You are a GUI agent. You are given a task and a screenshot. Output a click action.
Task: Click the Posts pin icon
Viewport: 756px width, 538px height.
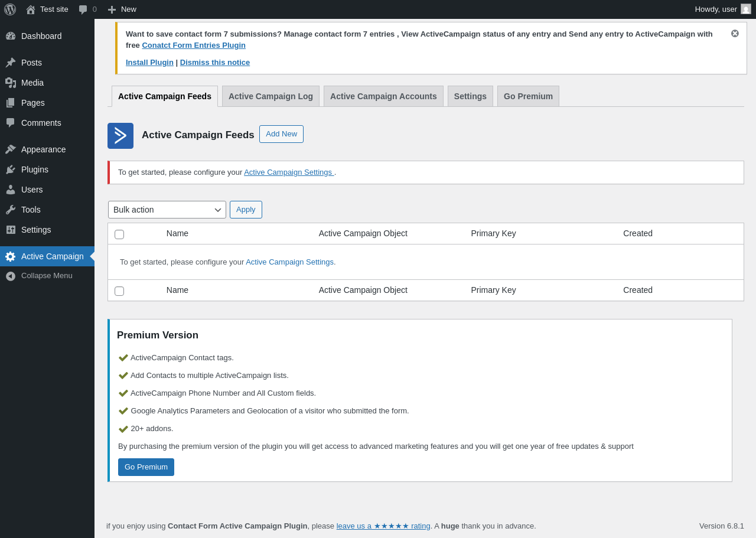click(11, 63)
